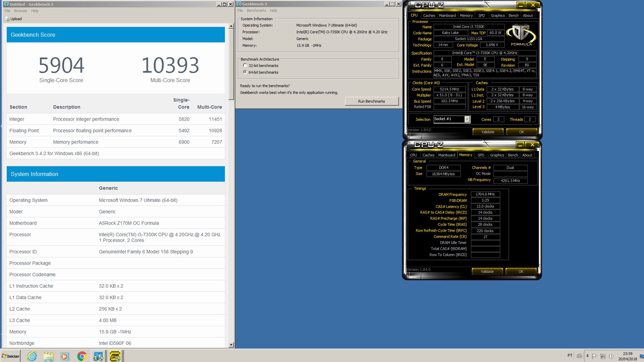Click OK in lower CPU-Z window
644x362 pixels.
(521, 271)
